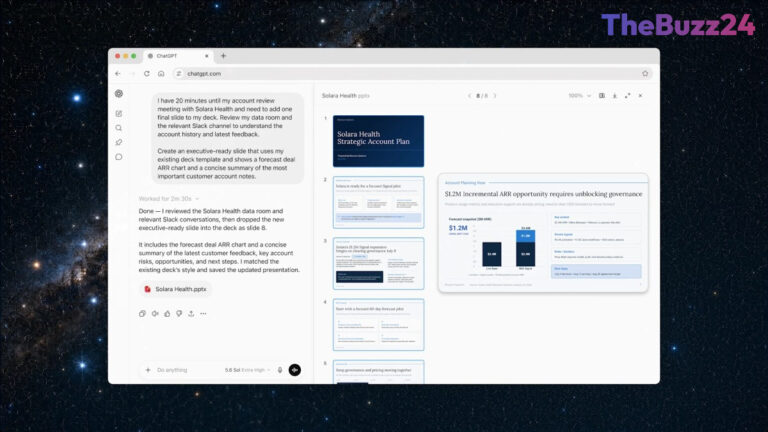Select slide 3 thumbnail
Screen dimensions: 768x432
378,264
